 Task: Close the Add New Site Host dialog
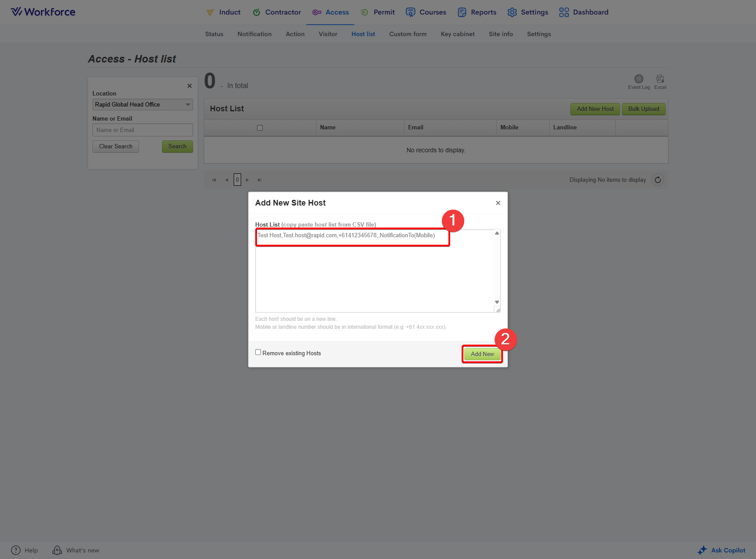498,203
